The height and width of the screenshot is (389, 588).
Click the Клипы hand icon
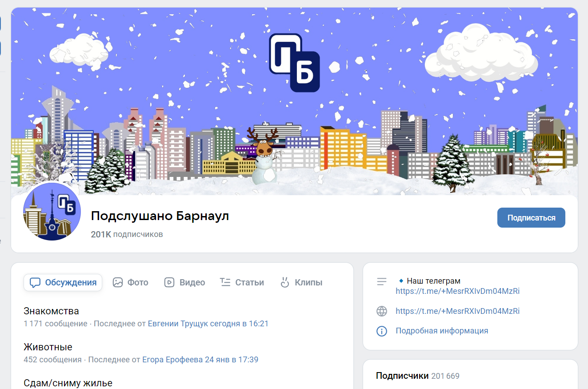[x=285, y=282]
